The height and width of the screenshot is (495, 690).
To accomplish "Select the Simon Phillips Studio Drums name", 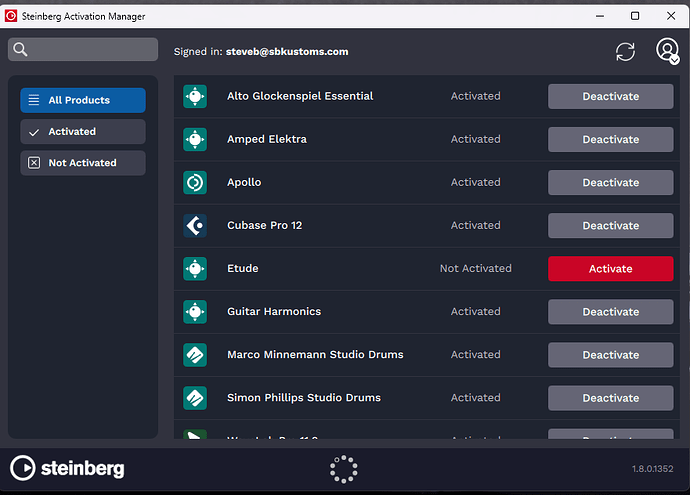I will click(304, 398).
